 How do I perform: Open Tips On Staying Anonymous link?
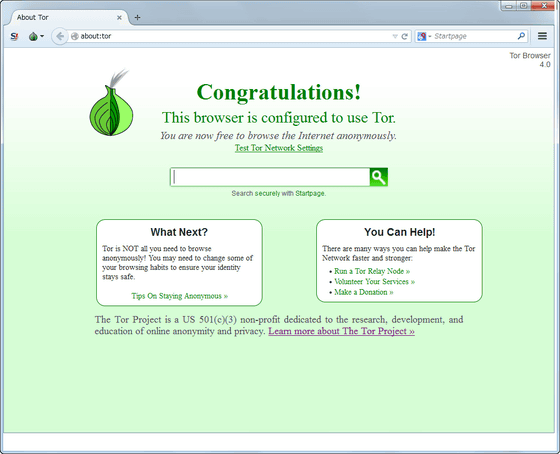point(179,296)
